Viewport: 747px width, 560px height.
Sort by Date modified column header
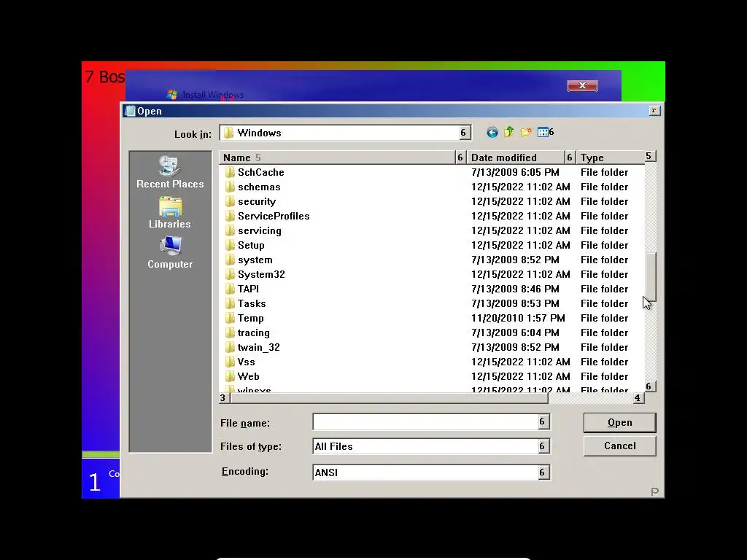(x=516, y=157)
